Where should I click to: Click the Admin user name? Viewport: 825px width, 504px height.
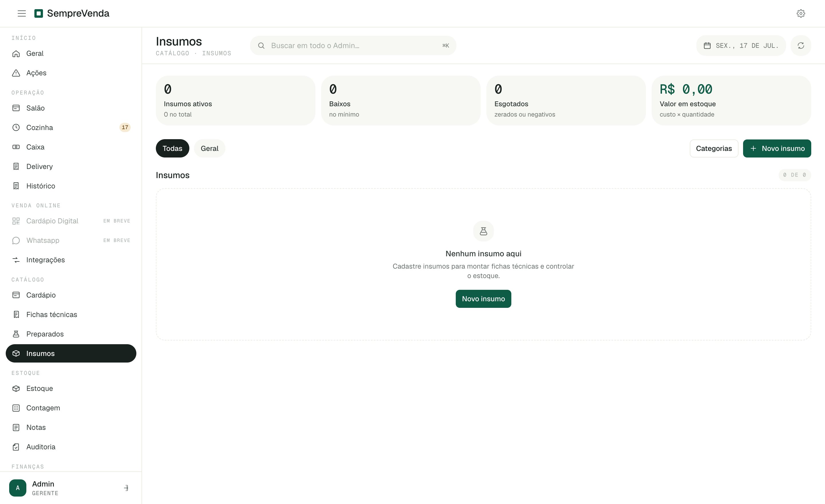(x=43, y=484)
